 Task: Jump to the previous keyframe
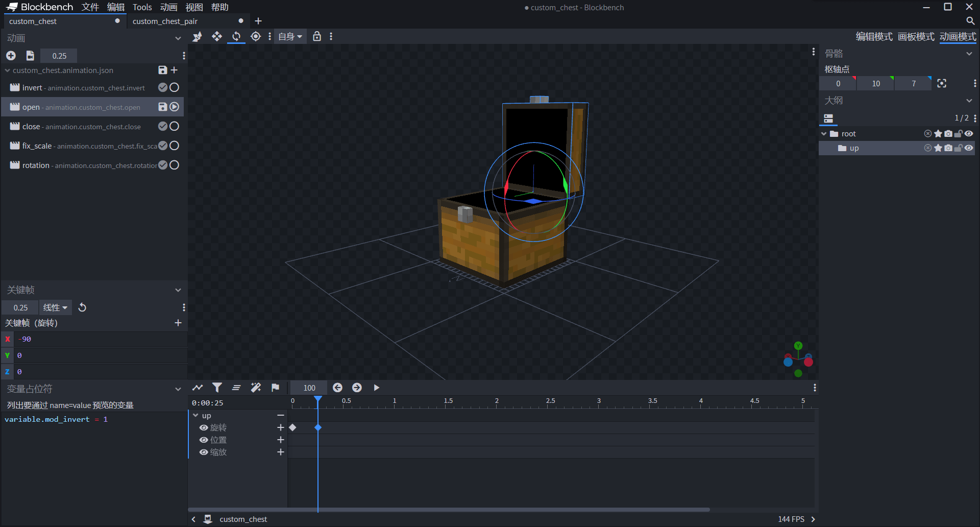click(x=337, y=388)
